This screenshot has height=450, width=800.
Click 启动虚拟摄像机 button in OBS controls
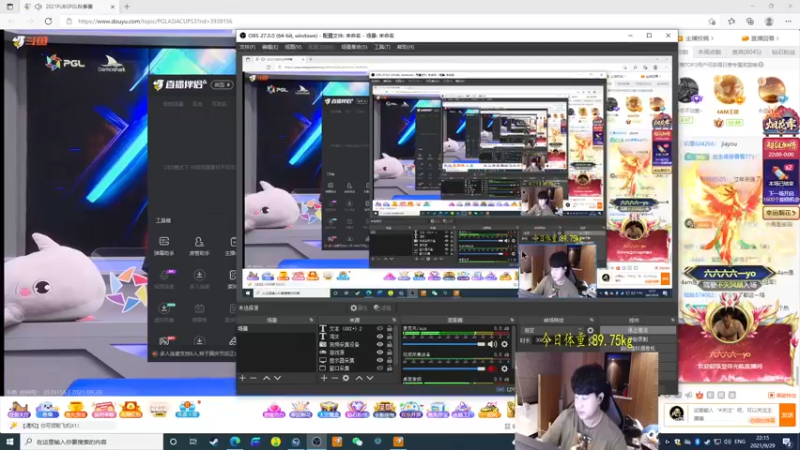click(x=638, y=348)
